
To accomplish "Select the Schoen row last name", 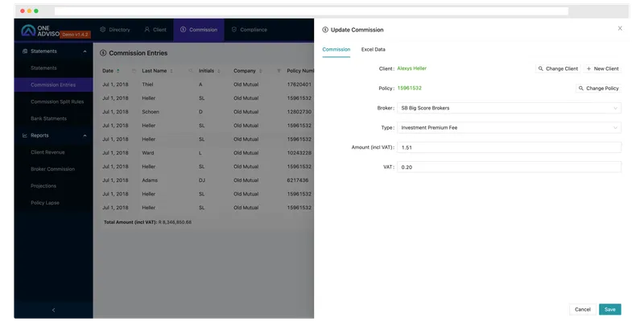I will coord(151,112).
